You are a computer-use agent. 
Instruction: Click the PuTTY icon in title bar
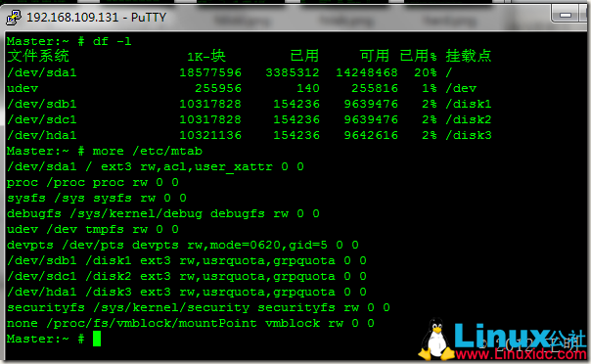[14, 18]
